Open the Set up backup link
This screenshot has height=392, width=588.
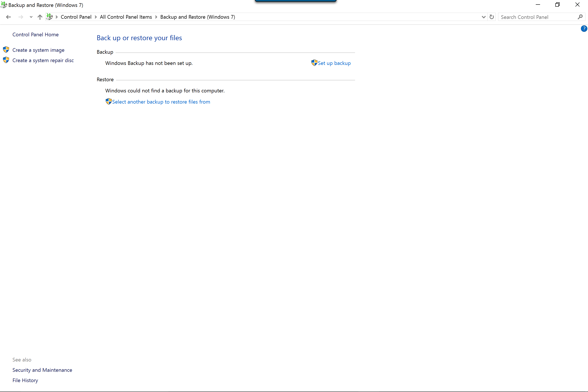334,63
